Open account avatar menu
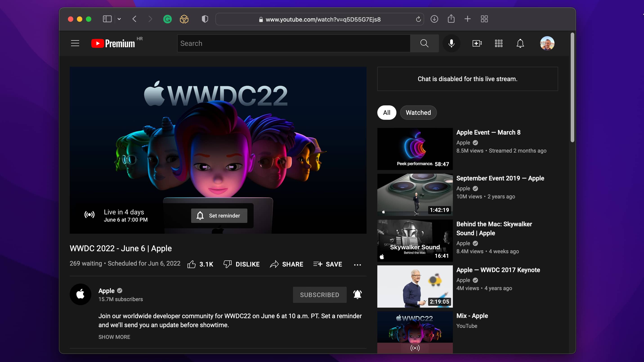Screen dimensions: 644x362 [547, 43]
